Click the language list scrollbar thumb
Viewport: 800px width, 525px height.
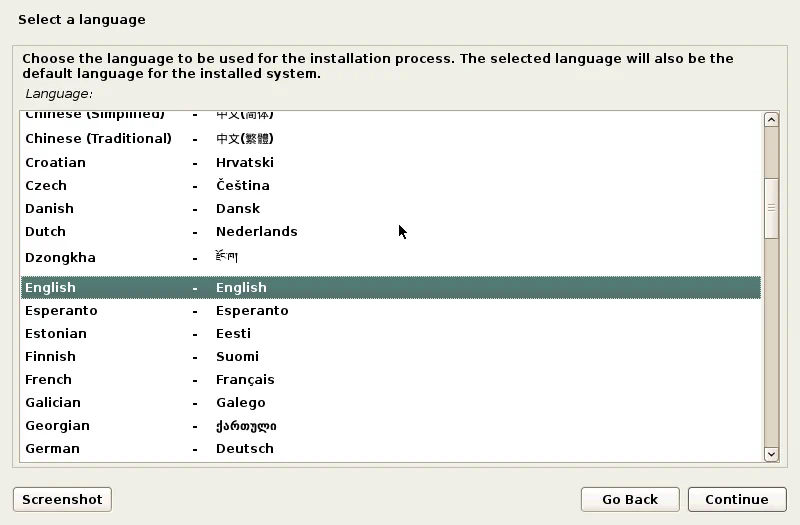point(771,208)
